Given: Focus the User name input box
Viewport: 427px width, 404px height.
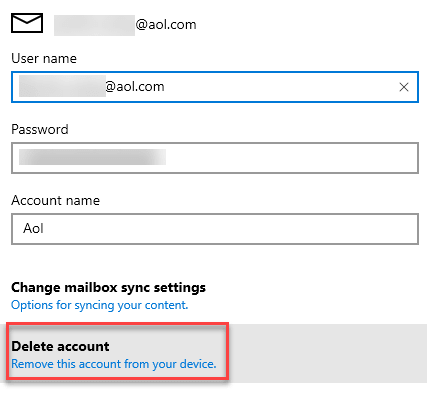Looking at the screenshot, I should 215,87.
